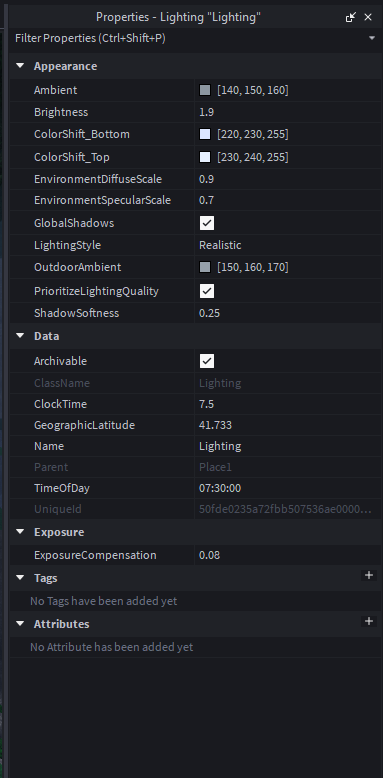Collapse the Attributes section
Image resolution: width=383 pixels, height=778 pixels.
click(20, 623)
